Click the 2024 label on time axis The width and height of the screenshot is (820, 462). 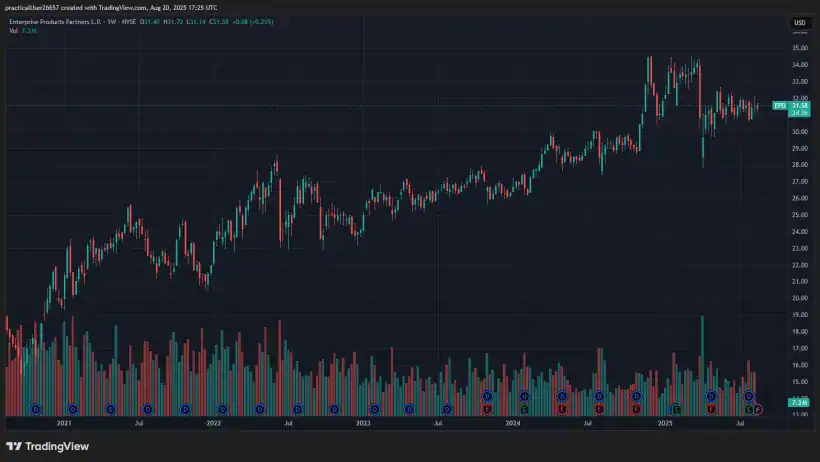512,423
